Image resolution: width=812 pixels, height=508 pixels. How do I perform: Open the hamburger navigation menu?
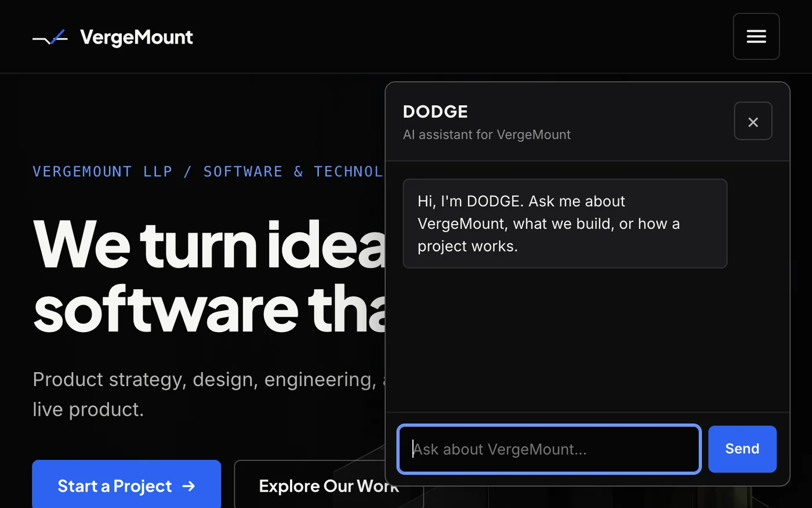(x=756, y=37)
